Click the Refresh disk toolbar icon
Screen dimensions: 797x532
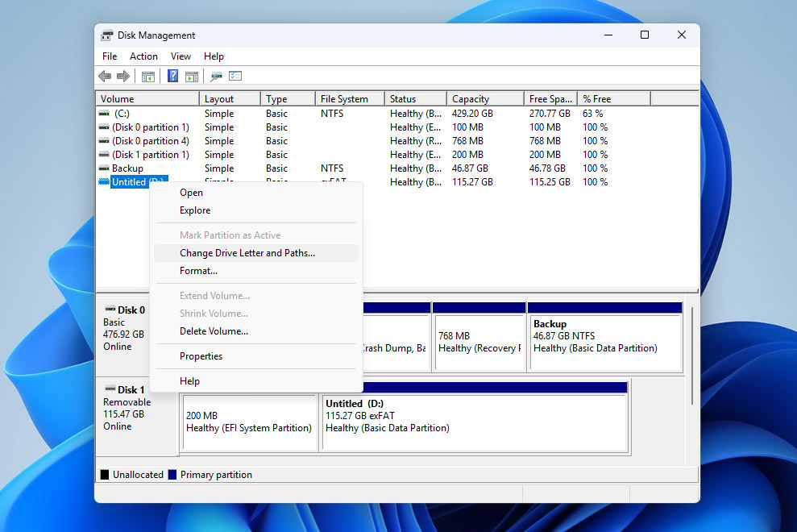tap(216, 77)
